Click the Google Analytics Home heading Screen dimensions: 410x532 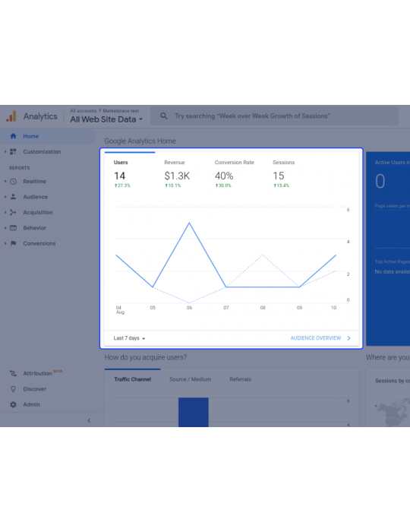coord(140,141)
